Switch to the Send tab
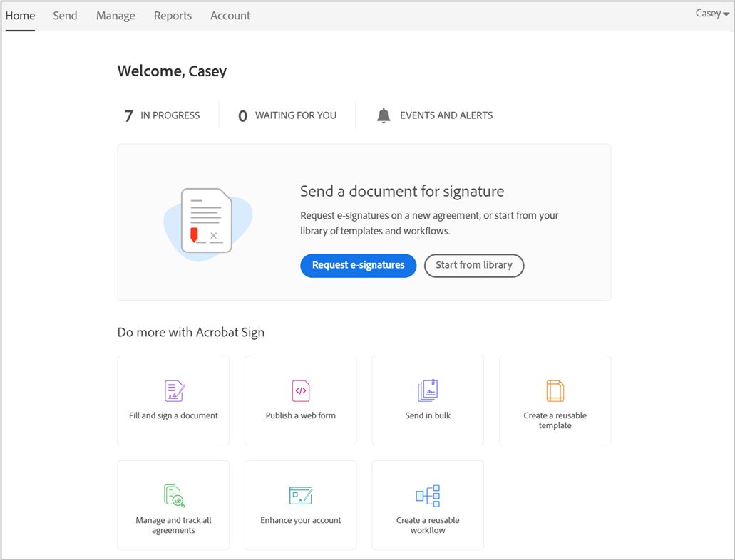 coord(65,16)
